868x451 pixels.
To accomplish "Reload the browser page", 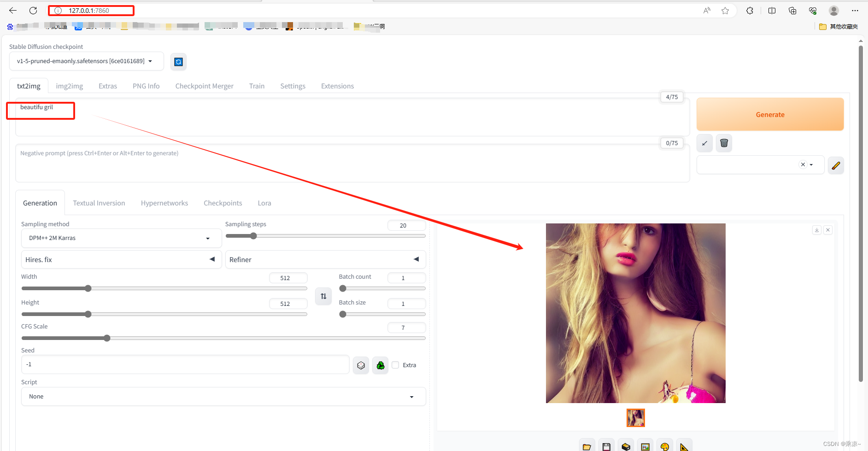I will (x=33, y=10).
